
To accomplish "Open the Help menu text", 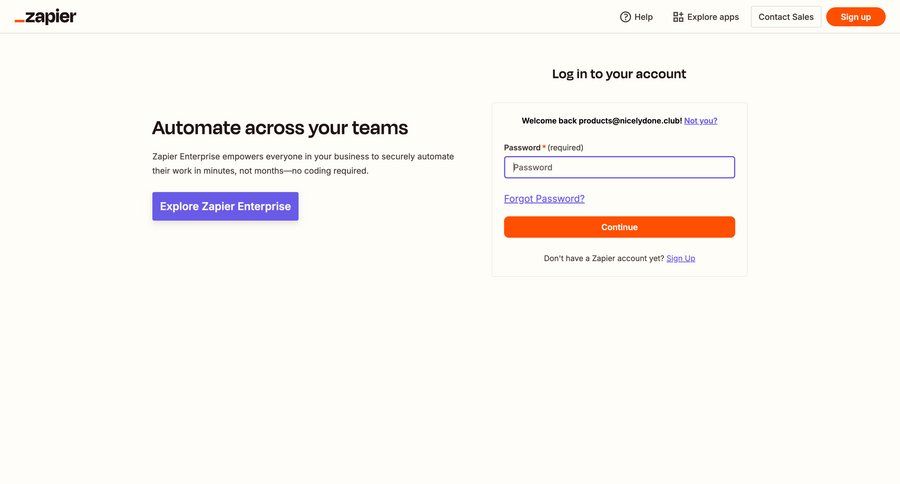I will point(643,17).
